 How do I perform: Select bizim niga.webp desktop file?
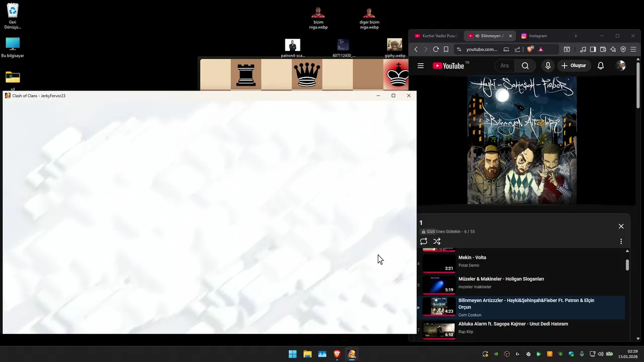coord(318,18)
